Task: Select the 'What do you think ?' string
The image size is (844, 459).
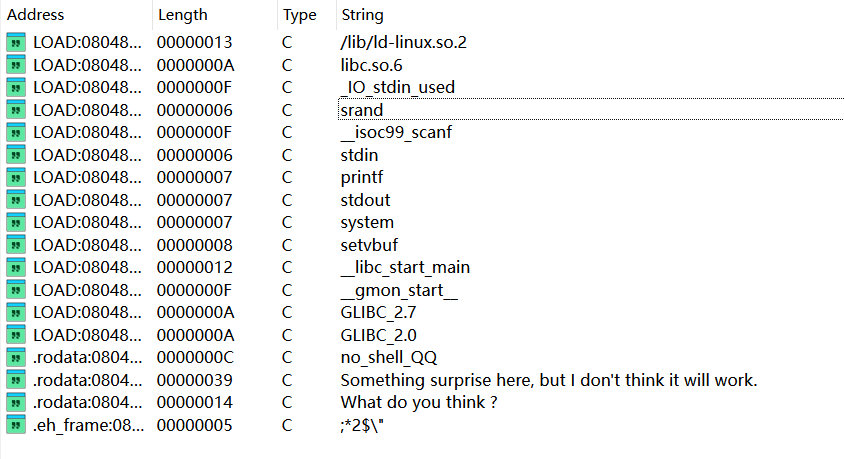Action: click(x=419, y=402)
